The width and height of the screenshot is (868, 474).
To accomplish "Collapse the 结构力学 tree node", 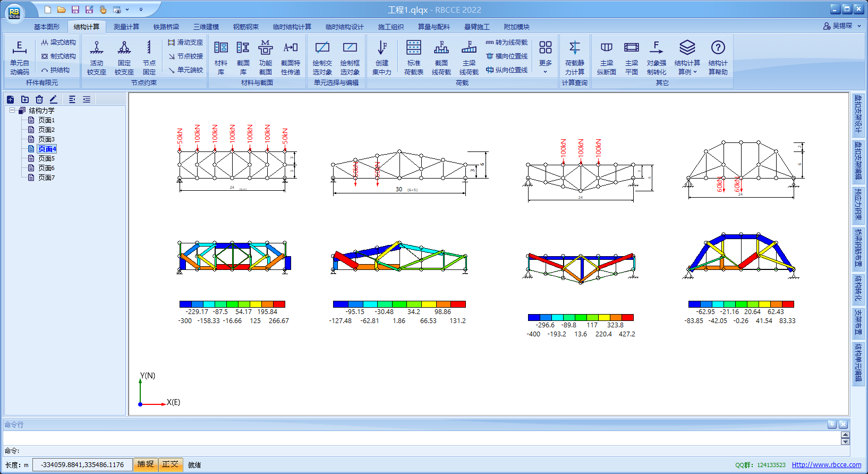I will click(x=12, y=111).
